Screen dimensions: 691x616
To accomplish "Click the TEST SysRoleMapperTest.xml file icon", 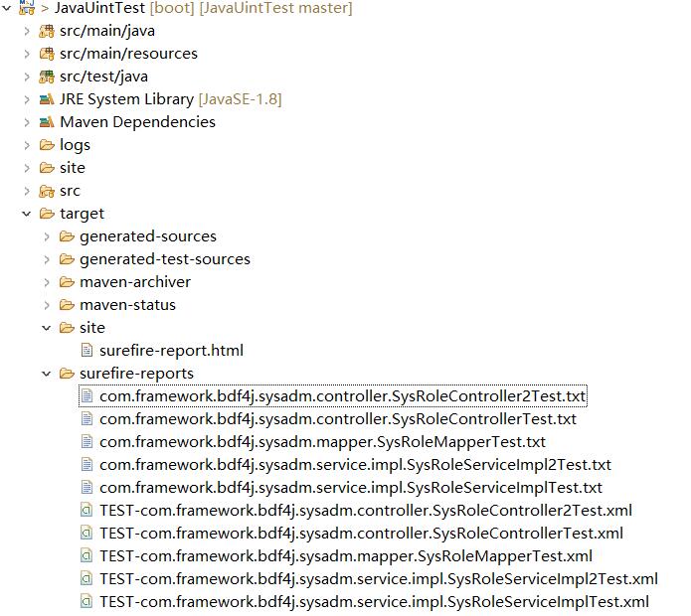I will (86, 556).
